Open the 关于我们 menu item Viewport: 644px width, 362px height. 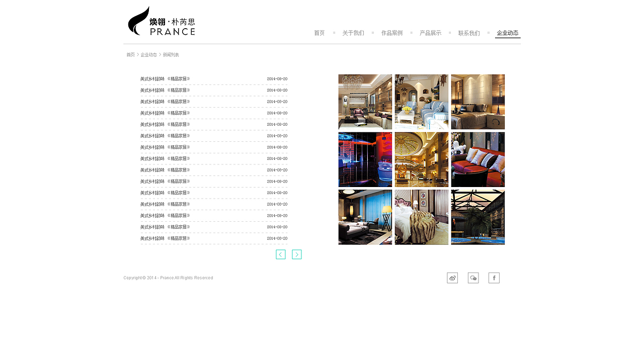pyautogui.click(x=353, y=33)
